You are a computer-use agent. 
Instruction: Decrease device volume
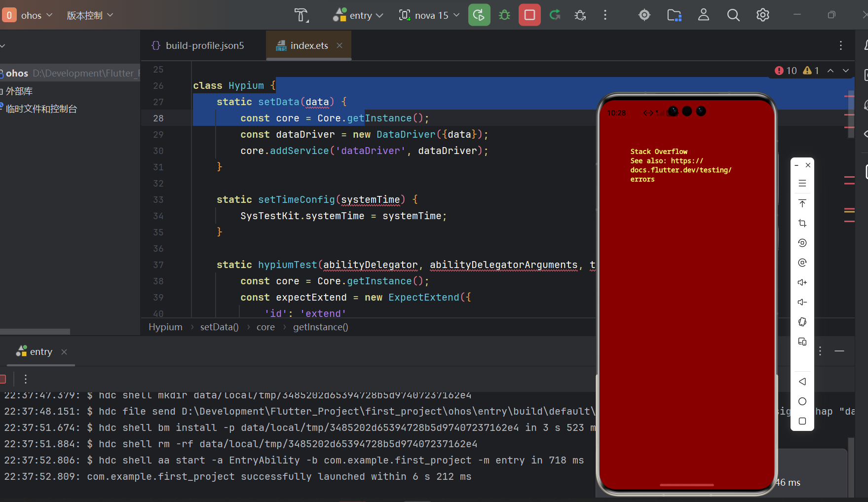(802, 302)
